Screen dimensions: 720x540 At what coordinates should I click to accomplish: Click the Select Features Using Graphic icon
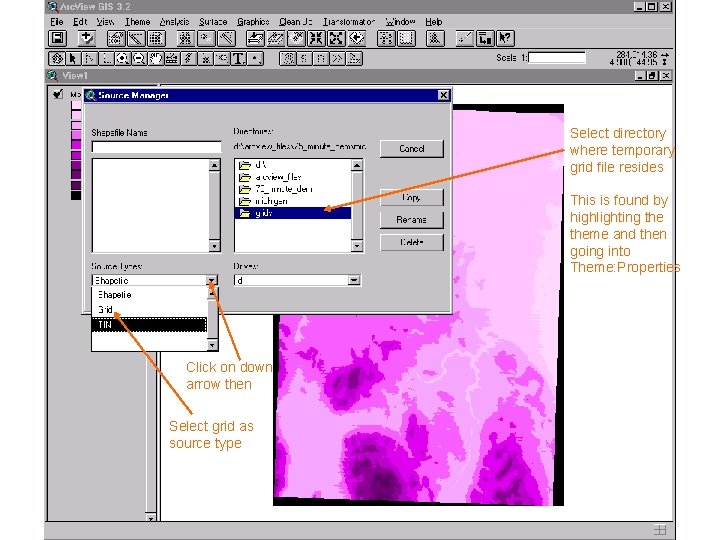[386, 38]
